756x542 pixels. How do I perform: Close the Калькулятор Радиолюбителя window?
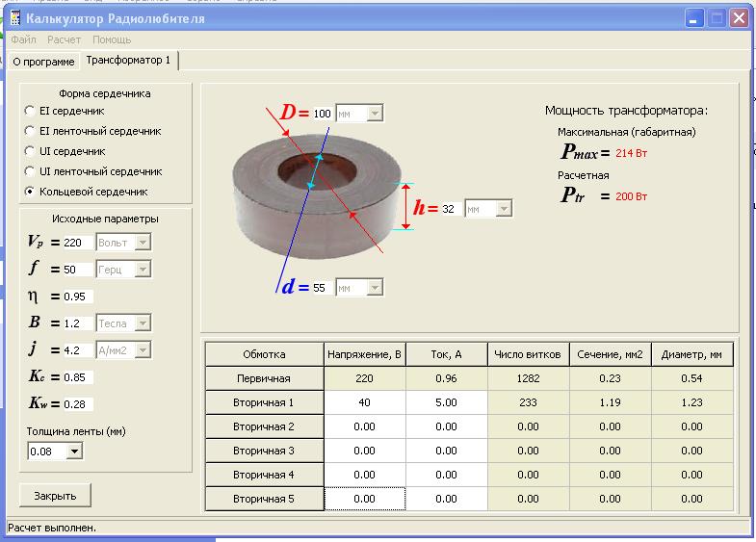[x=739, y=18]
